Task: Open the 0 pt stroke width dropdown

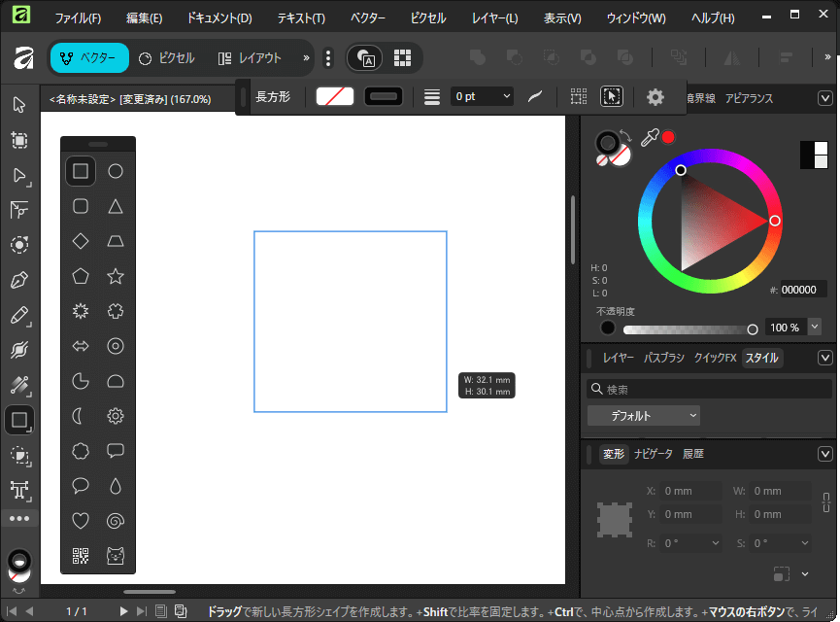Action: [506, 97]
